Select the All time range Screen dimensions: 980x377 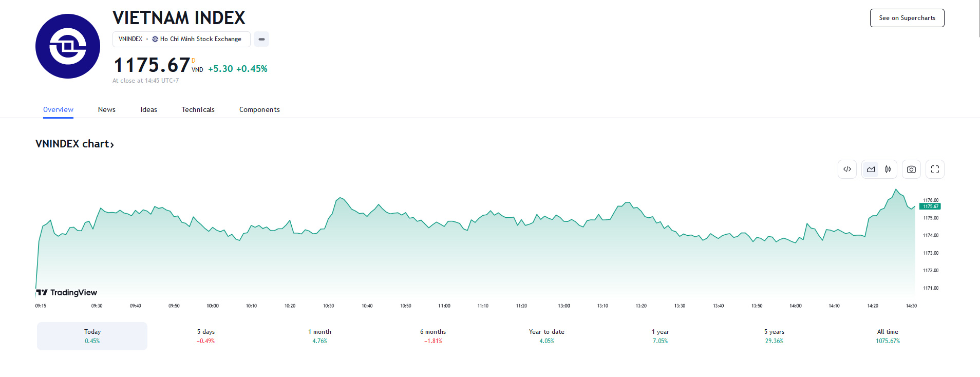888,336
